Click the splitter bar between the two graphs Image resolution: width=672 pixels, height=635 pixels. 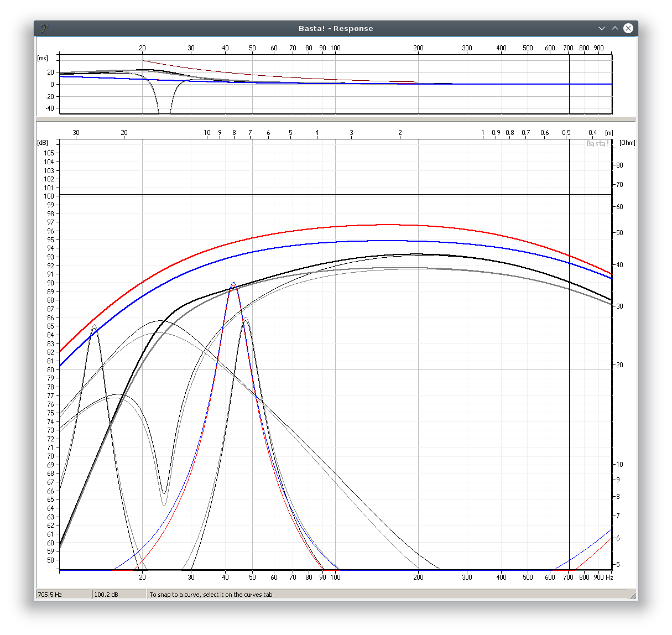(x=336, y=119)
